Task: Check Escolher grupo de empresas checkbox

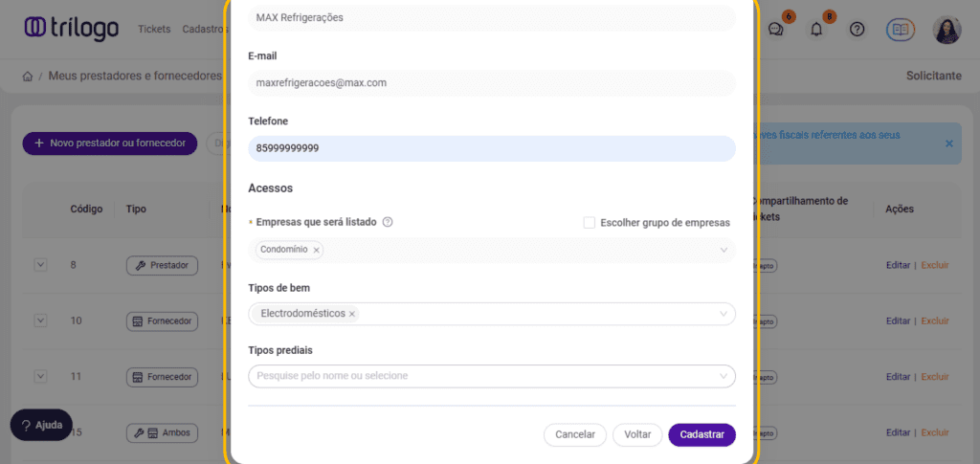Action: pos(590,222)
